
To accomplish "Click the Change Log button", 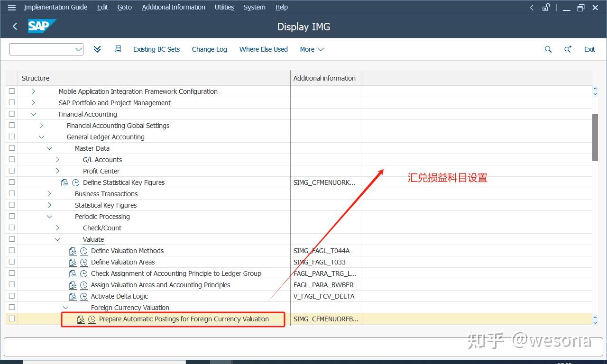I will pos(210,49).
